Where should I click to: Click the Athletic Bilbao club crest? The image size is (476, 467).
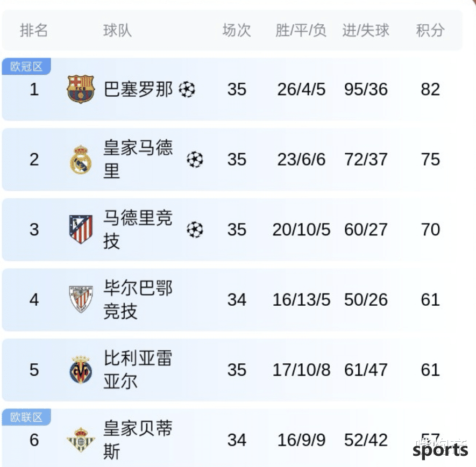coord(81,299)
